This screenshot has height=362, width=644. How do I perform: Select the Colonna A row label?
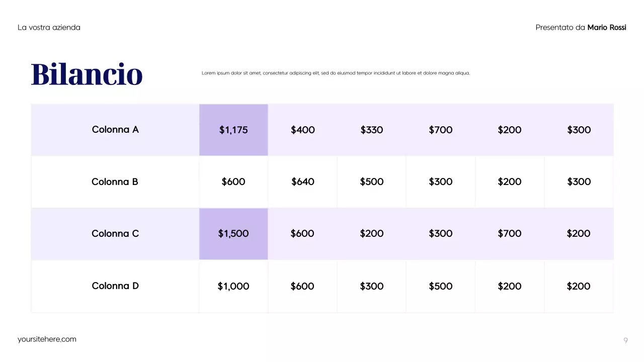click(115, 130)
